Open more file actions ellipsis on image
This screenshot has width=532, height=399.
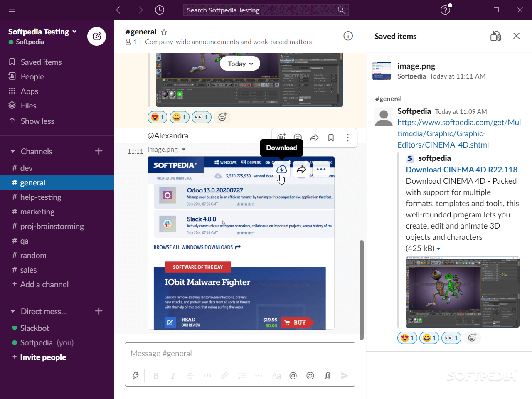tap(321, 169)
